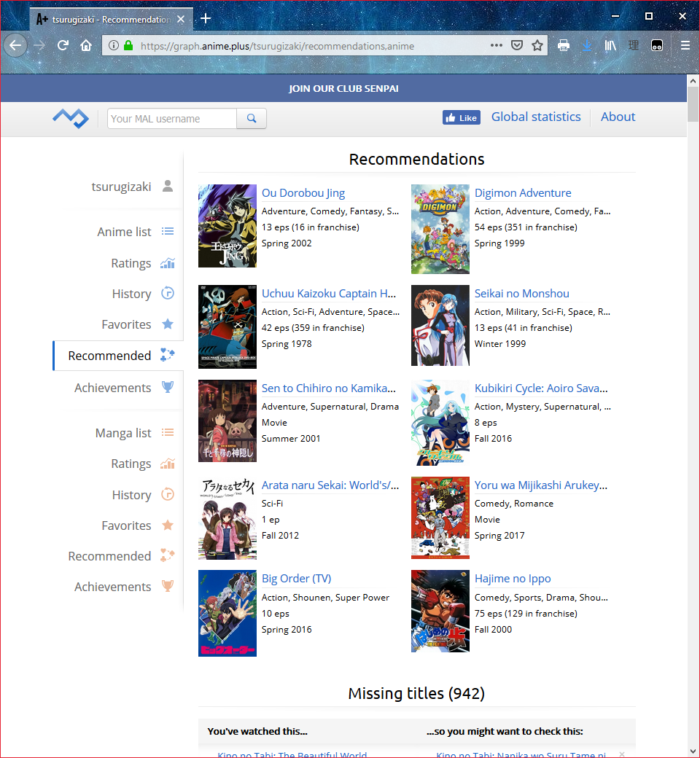
Task: Click the browser address bar URL
Action: [277, 46]
